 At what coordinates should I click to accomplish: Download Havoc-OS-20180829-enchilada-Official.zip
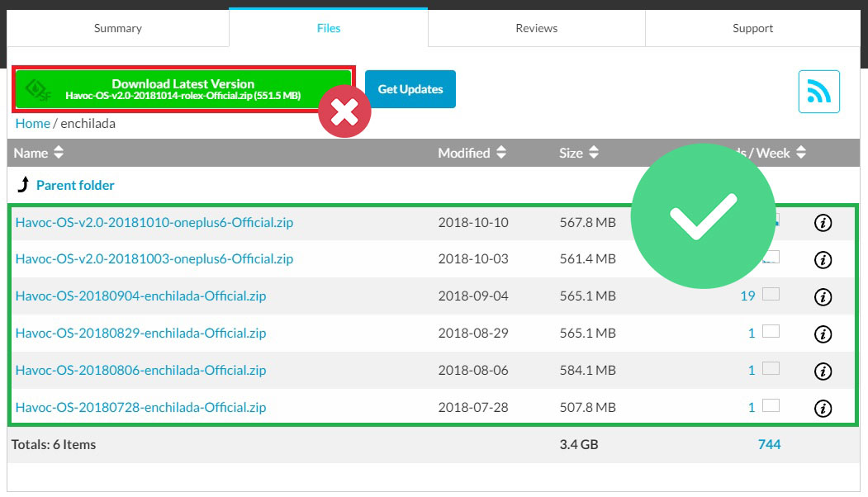point(140,334)
